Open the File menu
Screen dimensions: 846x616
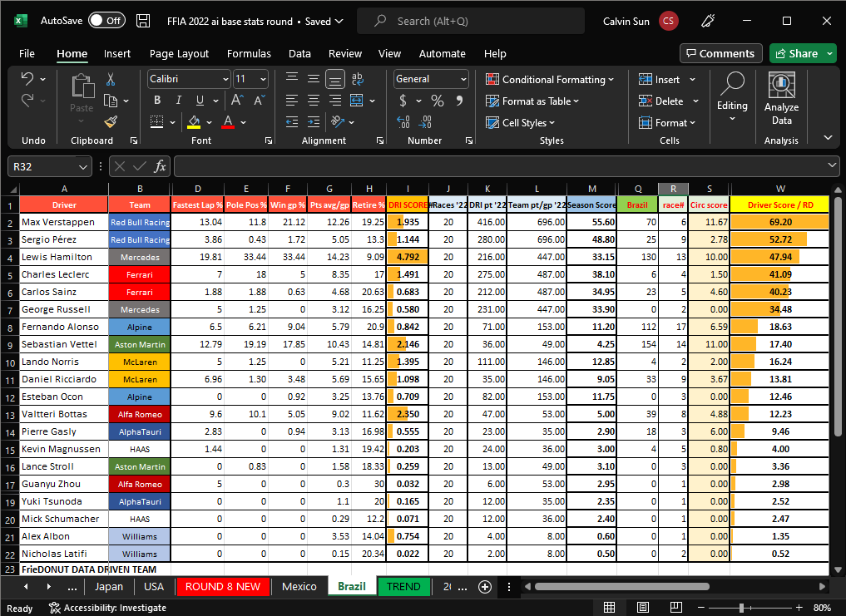27,53
